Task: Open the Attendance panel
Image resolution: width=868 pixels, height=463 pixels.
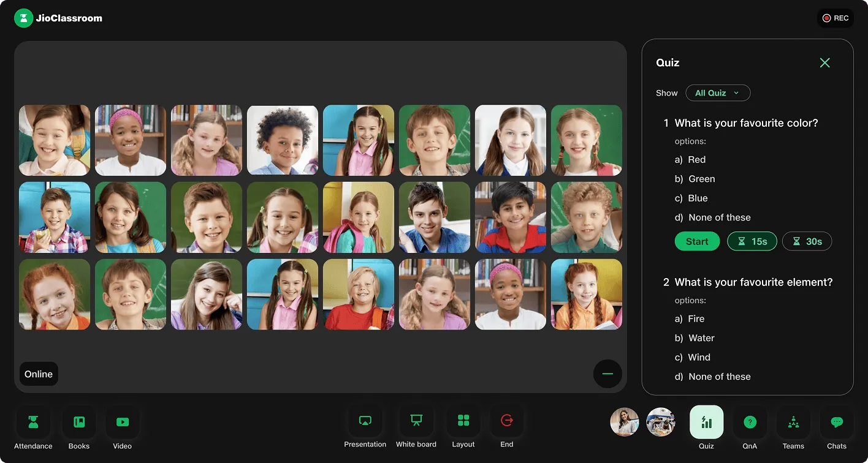Action: 33,423
